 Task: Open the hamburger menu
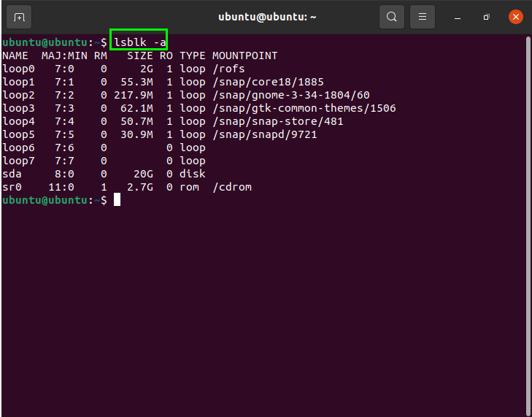tap(422, 16)
